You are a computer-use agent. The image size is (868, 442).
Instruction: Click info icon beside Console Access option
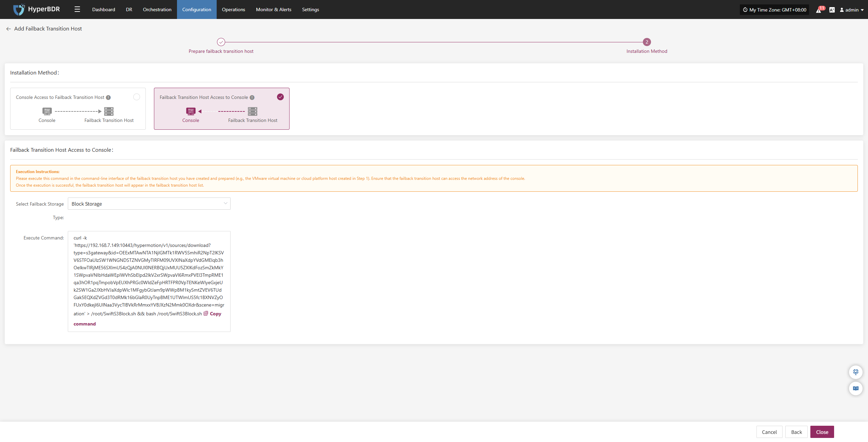[108, 98]
